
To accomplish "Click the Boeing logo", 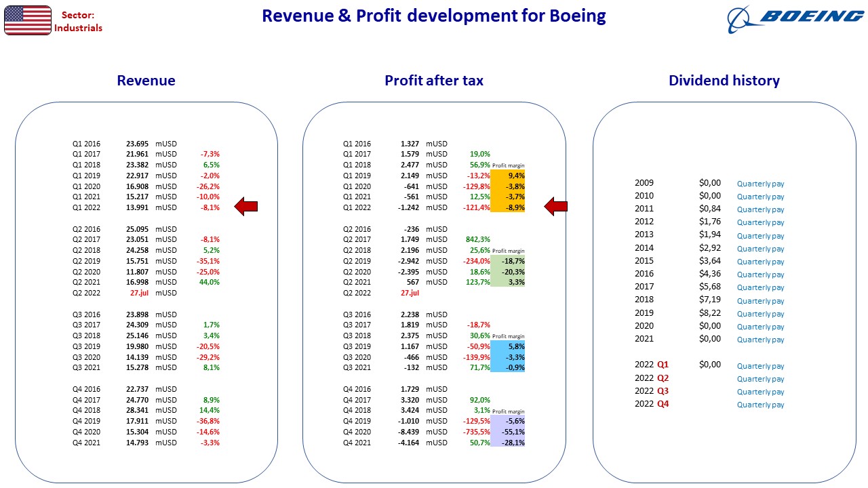I will (795, 20).
